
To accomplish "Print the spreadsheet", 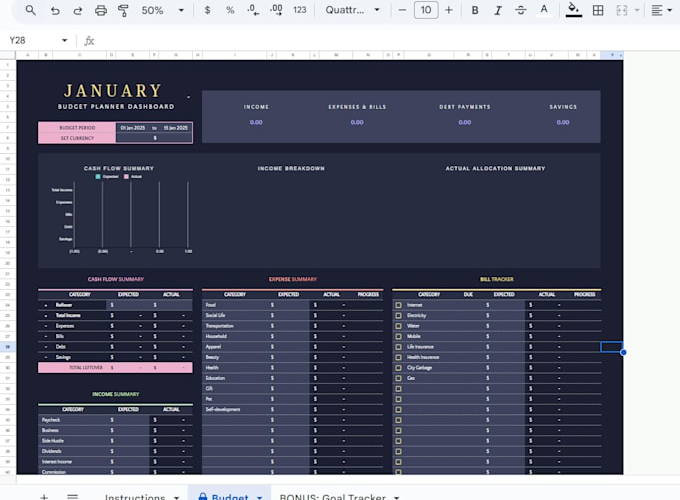I will (101, 10).
